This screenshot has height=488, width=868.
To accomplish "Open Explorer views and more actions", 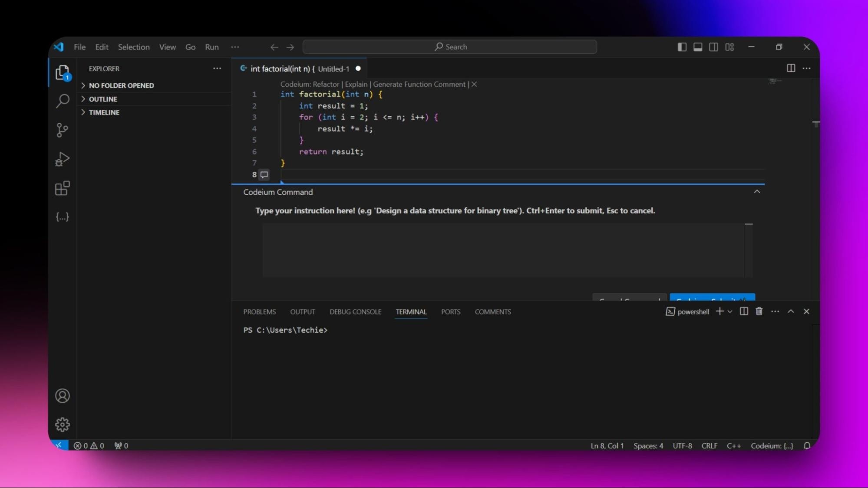I will click(x=217, y=69).
